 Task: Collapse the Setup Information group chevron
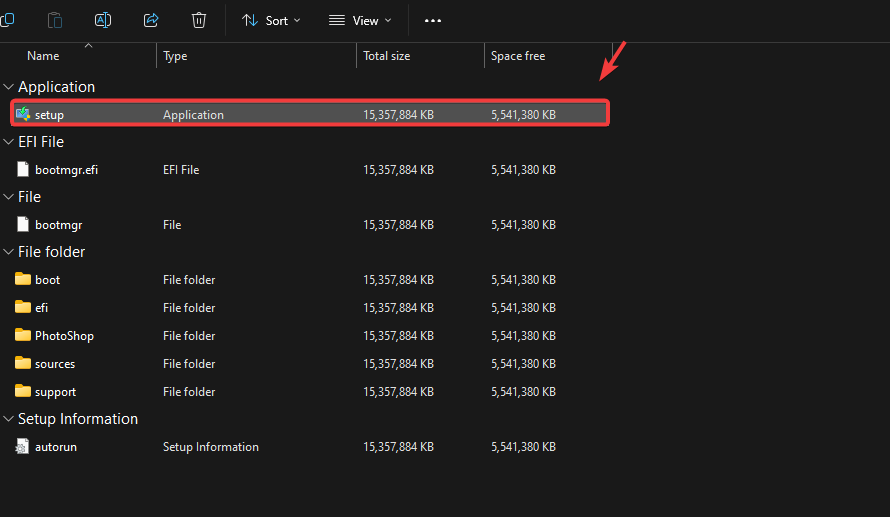(9, 419)
